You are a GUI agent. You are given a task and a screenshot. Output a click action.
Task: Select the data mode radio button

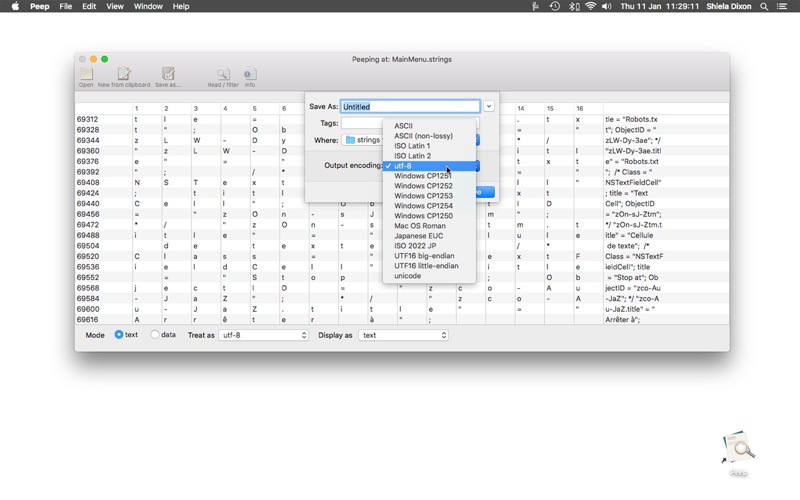tap(155, 335)
